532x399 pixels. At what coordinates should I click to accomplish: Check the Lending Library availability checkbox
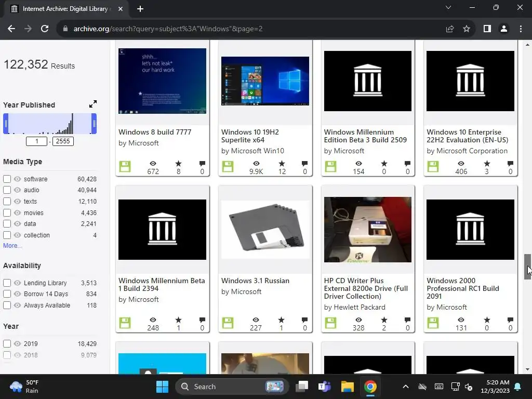pos(7,283)
